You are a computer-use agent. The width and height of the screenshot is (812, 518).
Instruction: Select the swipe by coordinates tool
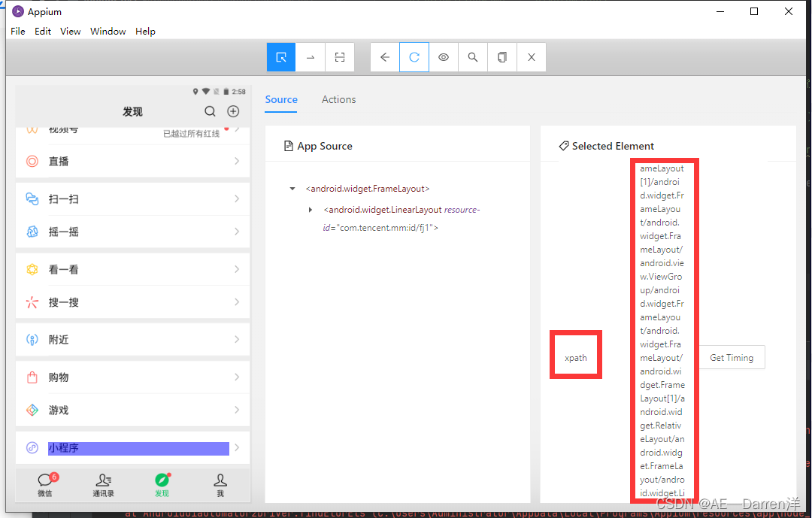pos(311,57)
